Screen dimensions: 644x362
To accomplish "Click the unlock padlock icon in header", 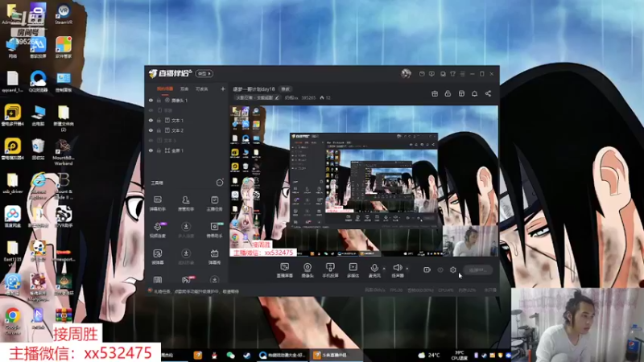I will click(x=448, y=93).
